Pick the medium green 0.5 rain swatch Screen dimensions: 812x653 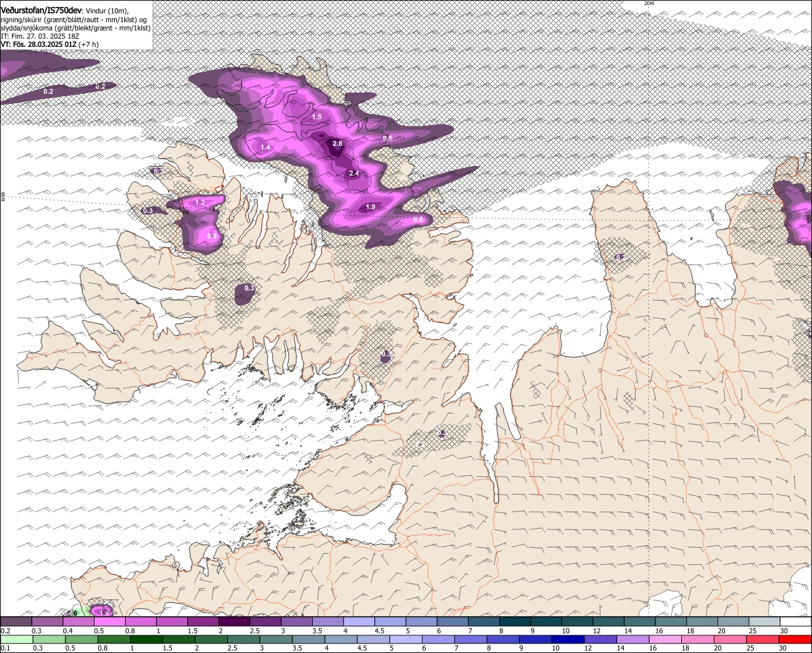82,640
